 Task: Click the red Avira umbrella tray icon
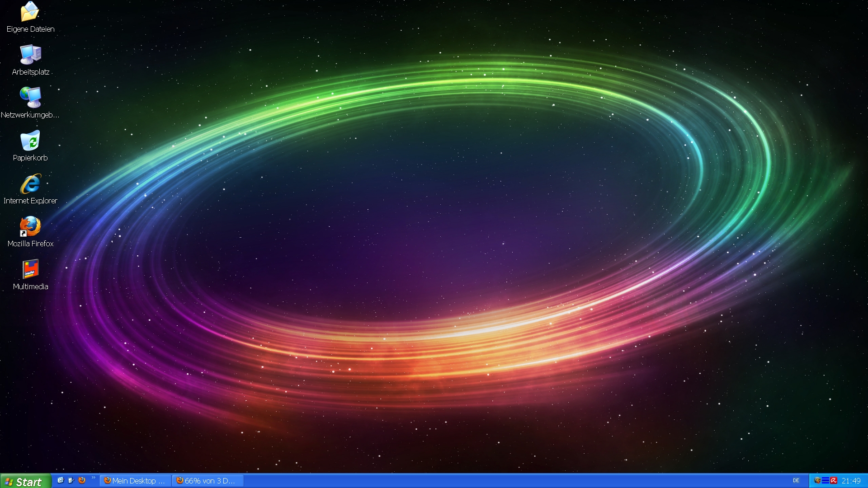834,480
